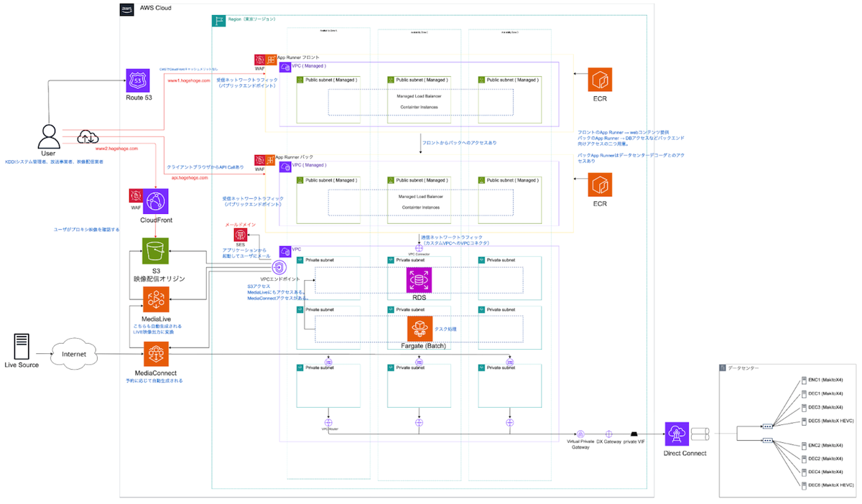
Task: Select the www2.hogehoge.com label
Action: tap(116, 149)
